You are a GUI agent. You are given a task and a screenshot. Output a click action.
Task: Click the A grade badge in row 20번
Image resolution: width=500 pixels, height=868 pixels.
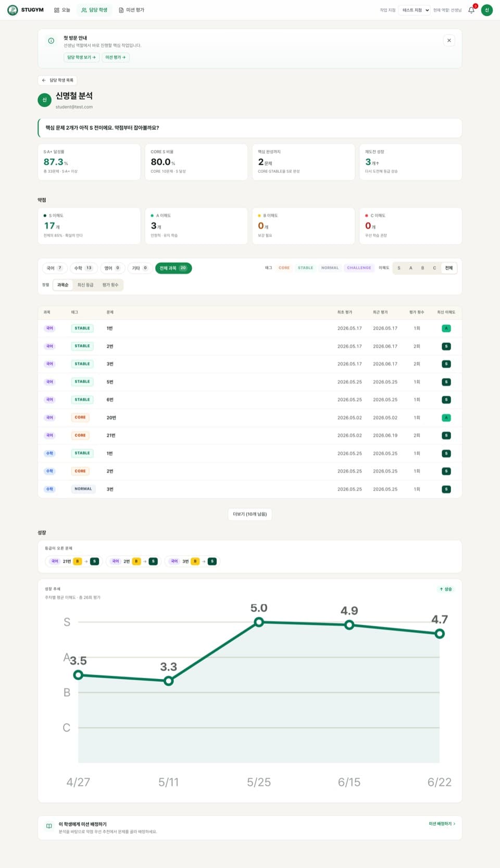[446, 418]
